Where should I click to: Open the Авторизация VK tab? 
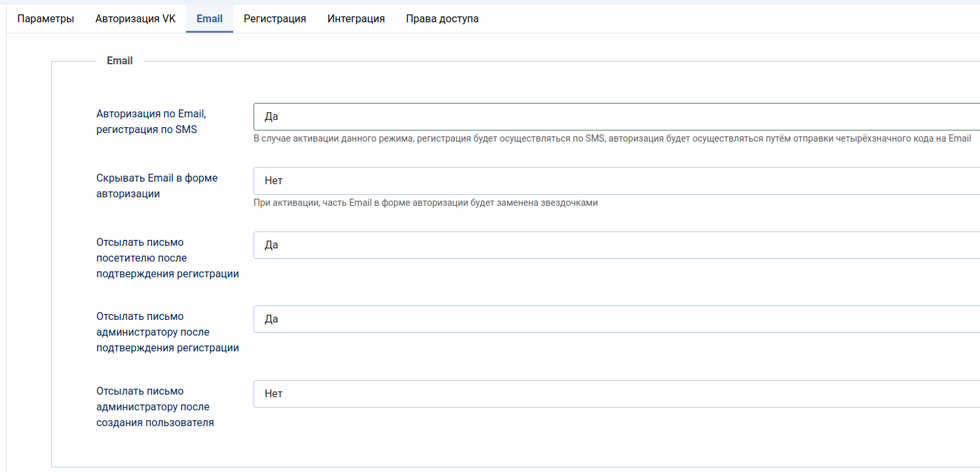tap(136, 19)
